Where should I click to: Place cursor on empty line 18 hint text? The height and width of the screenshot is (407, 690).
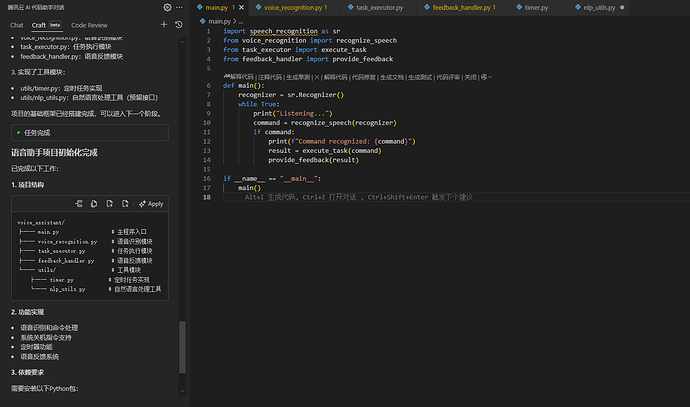pyautogui.click(x=359, y=197)
